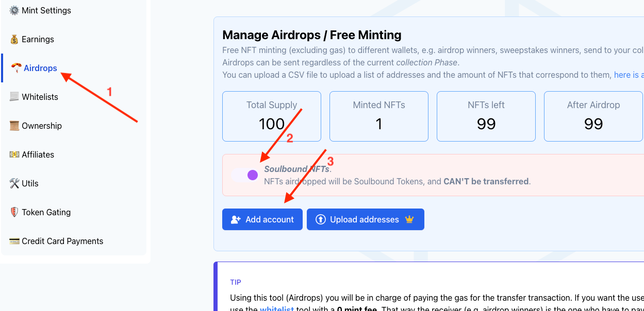Click the card icon beside Credit Card Payments

pos(14,241)
